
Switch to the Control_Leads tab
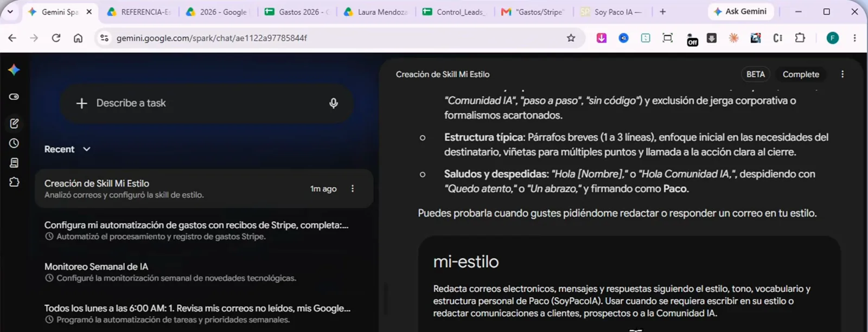point(455,12)
